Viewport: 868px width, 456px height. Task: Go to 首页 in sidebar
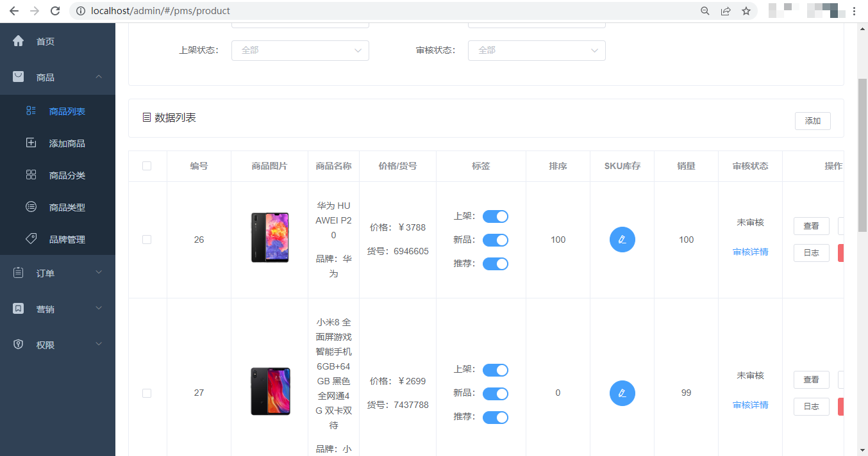(x=58, y=41)
